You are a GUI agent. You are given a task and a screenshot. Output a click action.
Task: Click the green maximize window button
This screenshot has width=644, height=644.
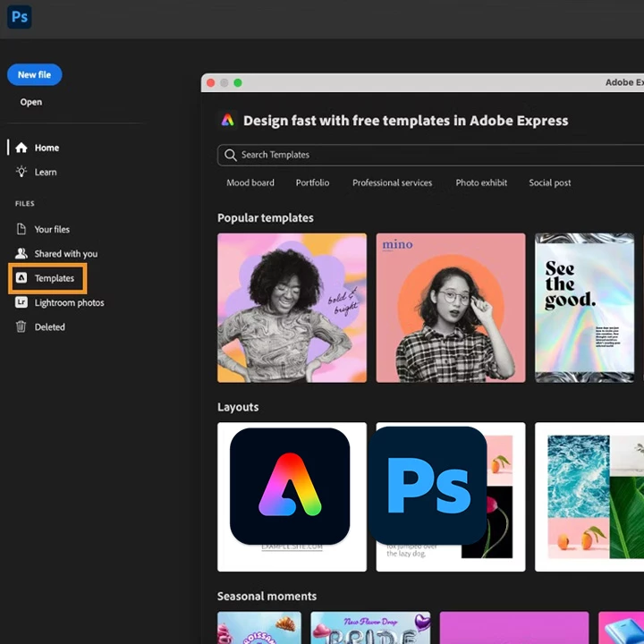pos(238,83)
